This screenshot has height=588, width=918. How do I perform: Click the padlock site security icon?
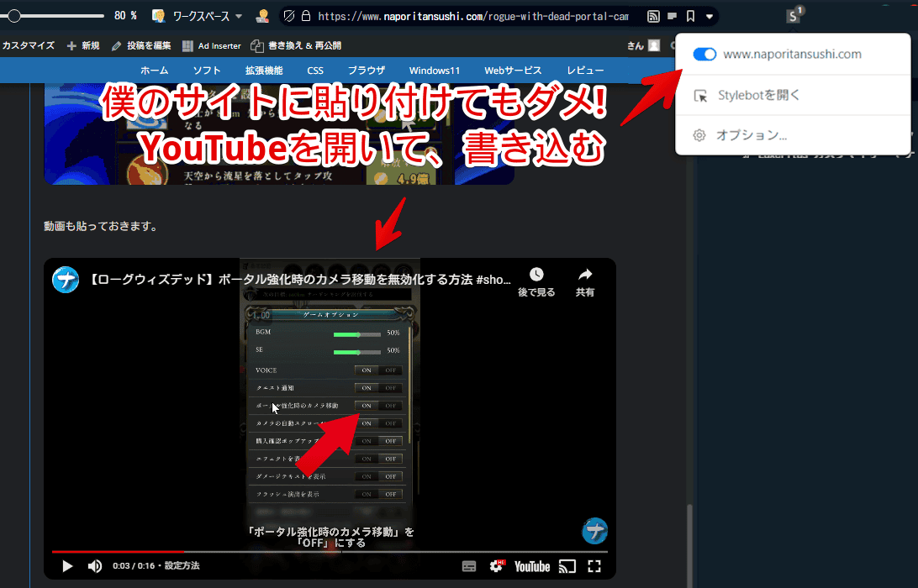coord(306,17)
